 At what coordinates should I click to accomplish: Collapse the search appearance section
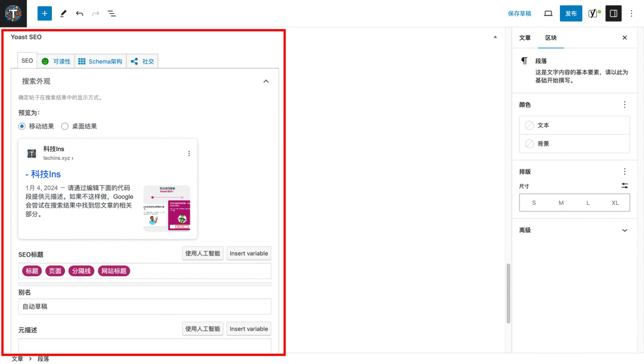(x=266, y=81)
